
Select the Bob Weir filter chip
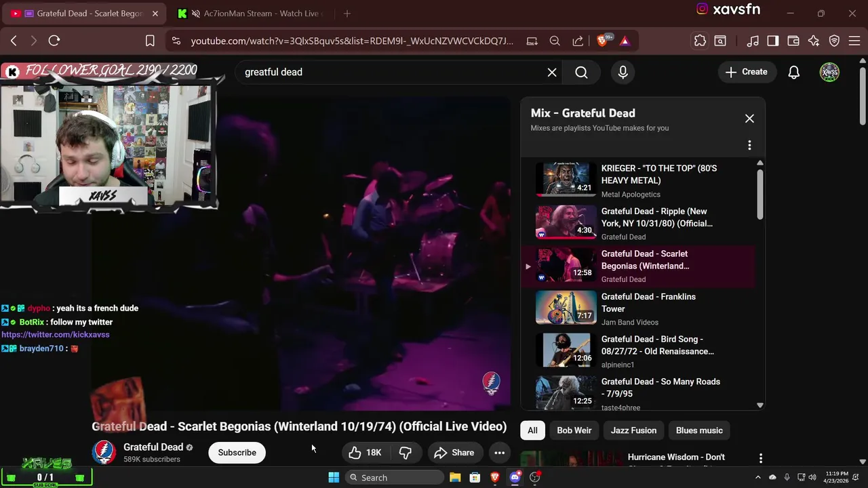click(574, 430)
